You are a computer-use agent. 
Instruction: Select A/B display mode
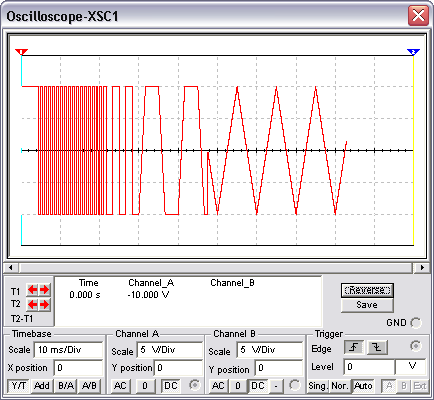(x=89, y=386)
